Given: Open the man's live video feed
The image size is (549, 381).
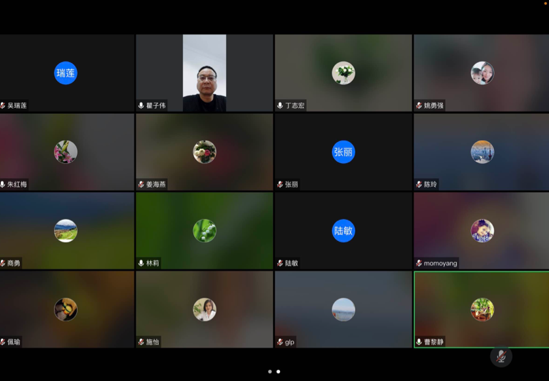Looking at the screenshot, I should (204, 73).
